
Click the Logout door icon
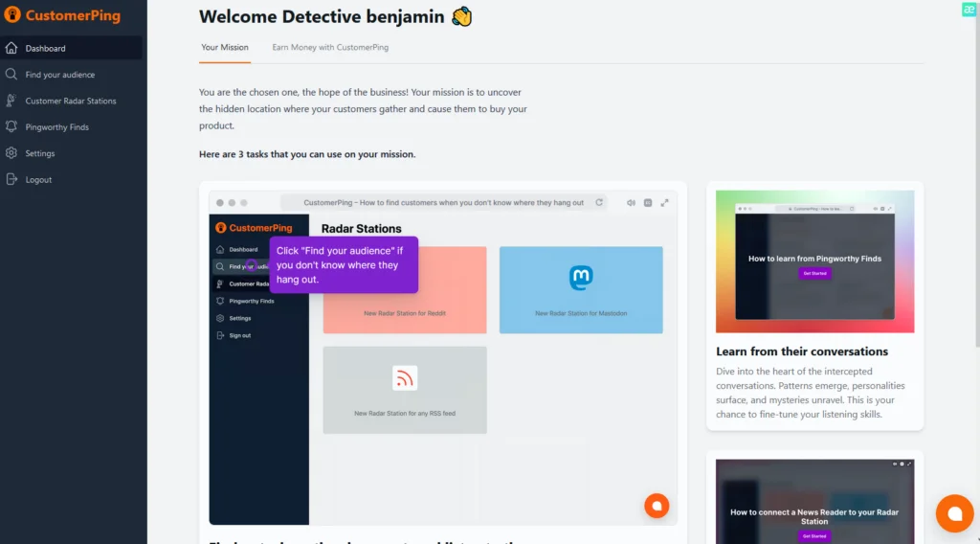[x=11, y=179]
